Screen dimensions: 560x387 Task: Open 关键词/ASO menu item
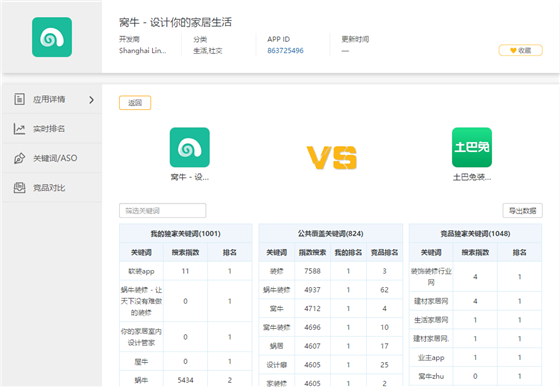[x=52, y=158]
